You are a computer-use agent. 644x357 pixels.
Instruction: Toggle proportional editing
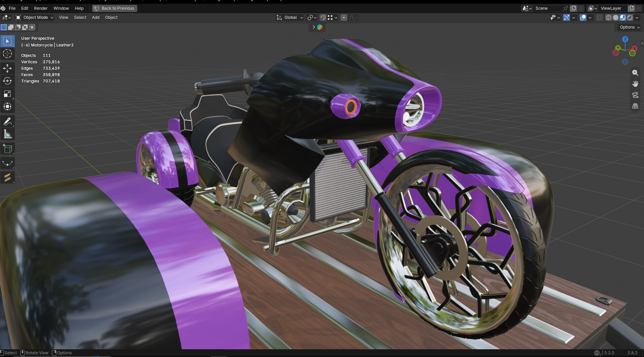coord(344,18)
